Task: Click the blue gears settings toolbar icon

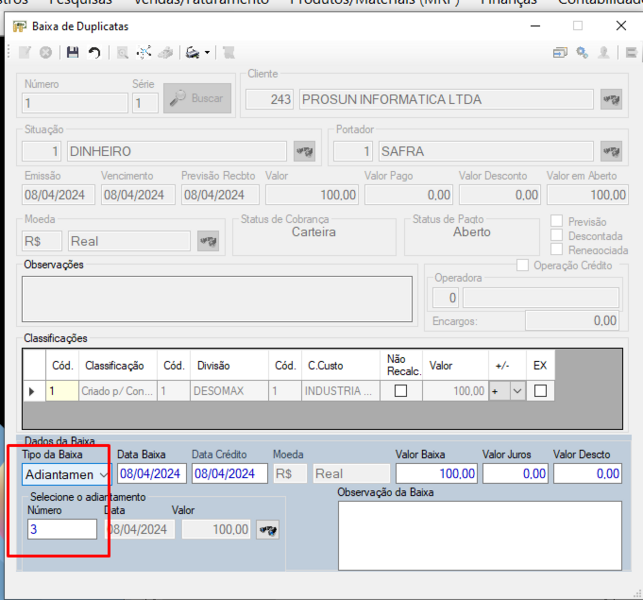Action: [x=582, y=52]
